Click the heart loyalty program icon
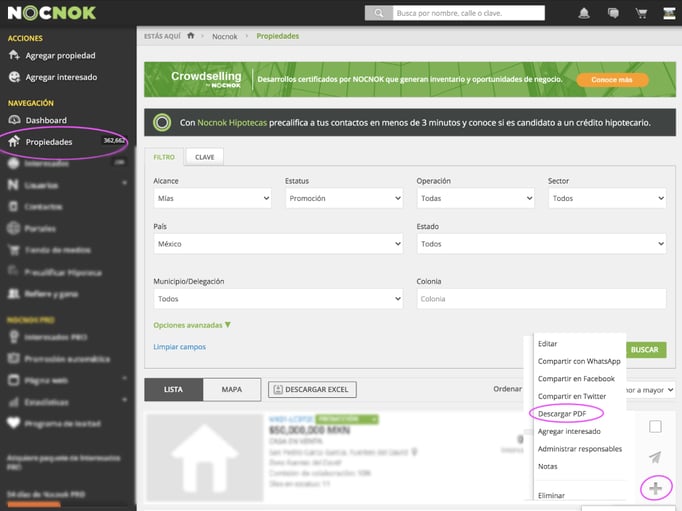The height and width of the screenshot is (511, 682). (13, 423)
